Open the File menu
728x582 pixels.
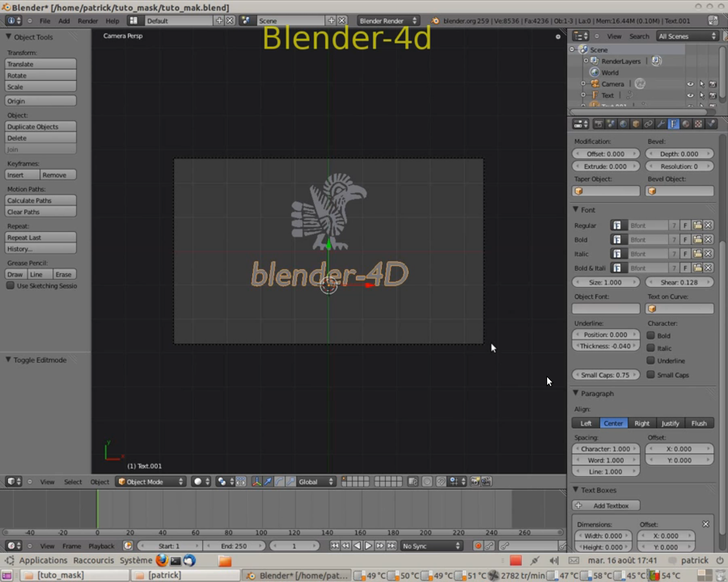pos(45,20)
